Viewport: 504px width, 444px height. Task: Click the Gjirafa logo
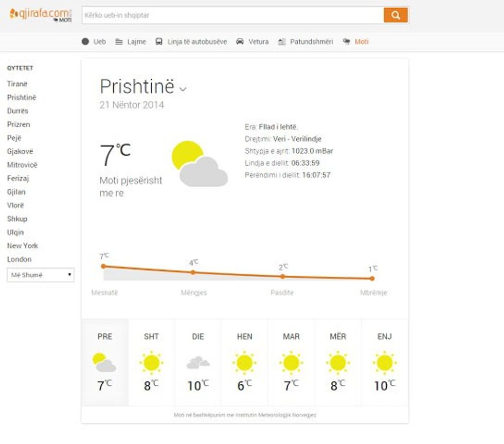[40, 14]
